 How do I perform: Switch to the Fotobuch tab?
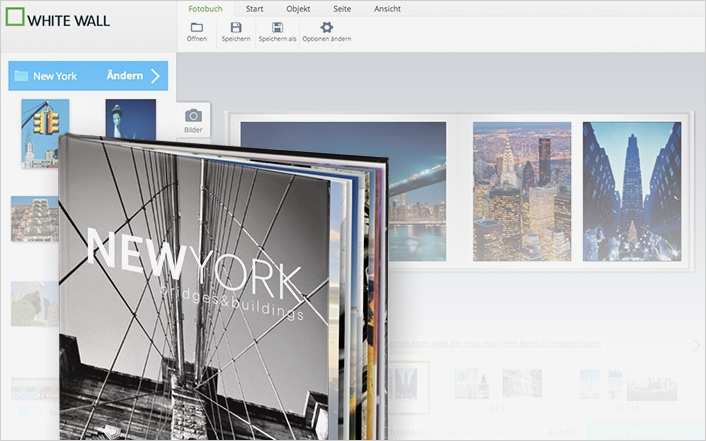tap(205, 9)
